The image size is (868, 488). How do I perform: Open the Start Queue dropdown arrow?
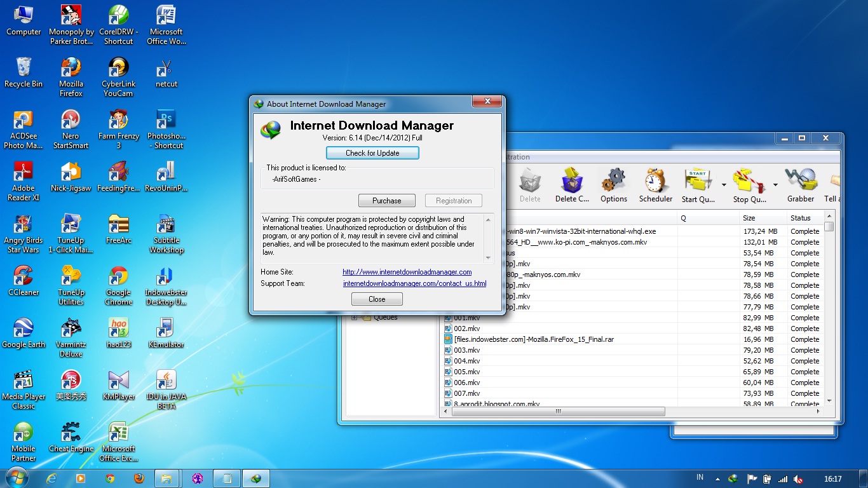coord(724,185)
